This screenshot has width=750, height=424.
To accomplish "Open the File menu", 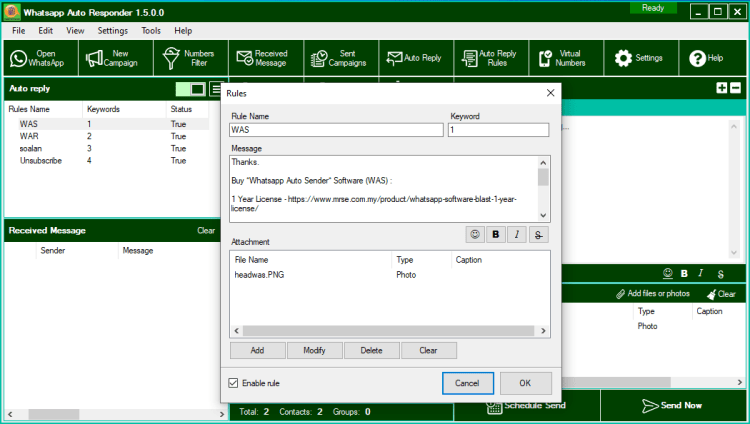I will tap(19, 31).
